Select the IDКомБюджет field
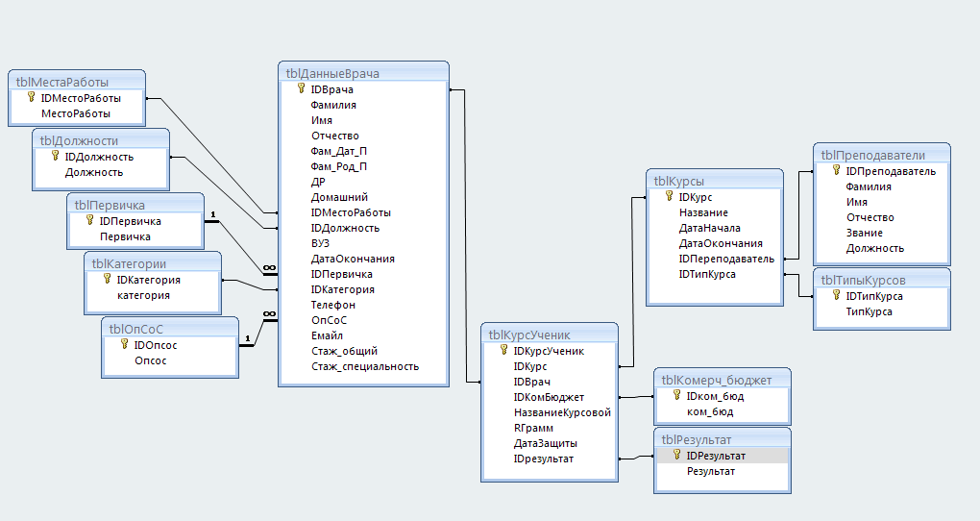 pos(550,397)
